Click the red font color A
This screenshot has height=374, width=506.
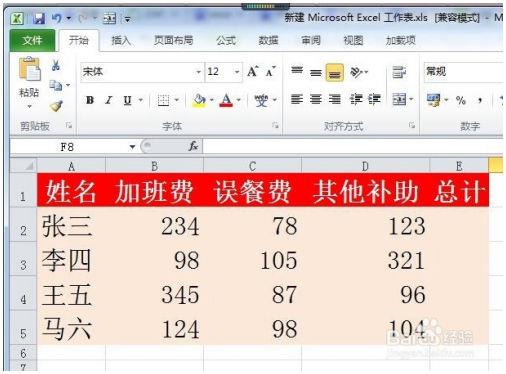click(x=226, y=100)
